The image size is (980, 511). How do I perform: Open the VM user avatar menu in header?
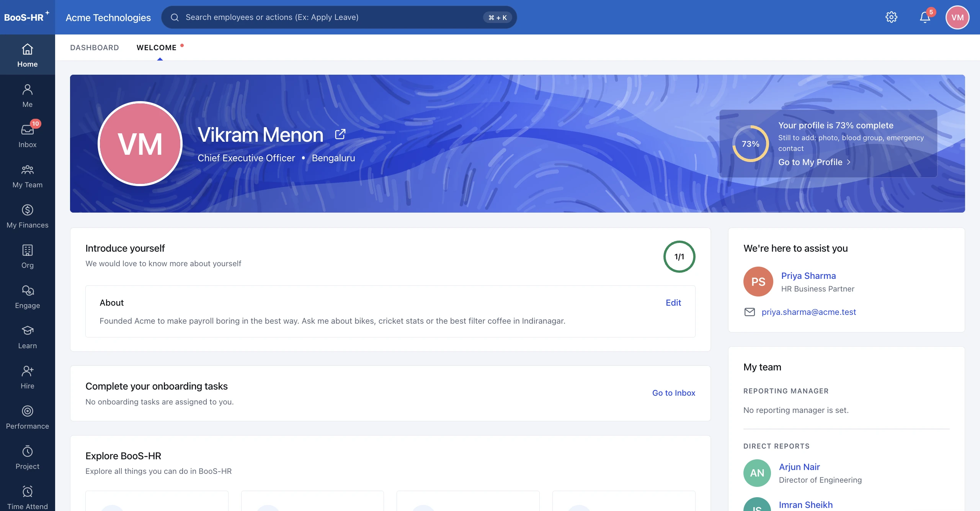pos(957,17)
